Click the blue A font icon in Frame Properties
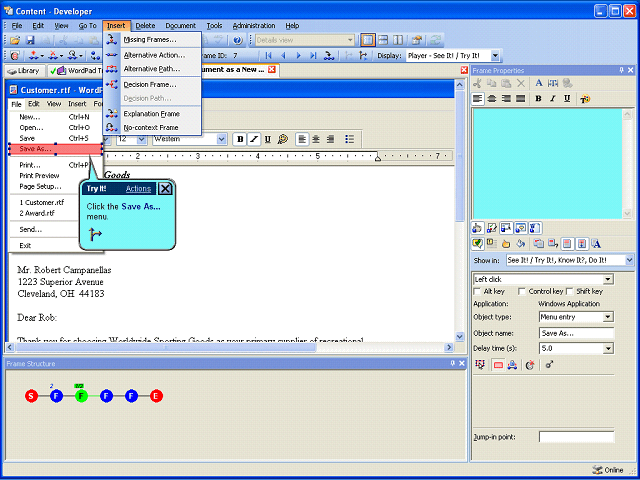This screenshot has width=640, height=480. point(538,83)
